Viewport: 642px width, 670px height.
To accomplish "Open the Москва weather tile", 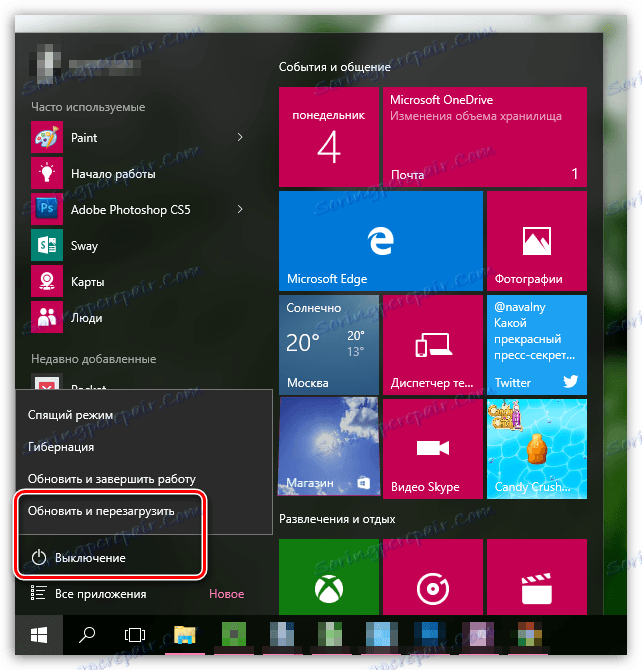I will (329, 345).
